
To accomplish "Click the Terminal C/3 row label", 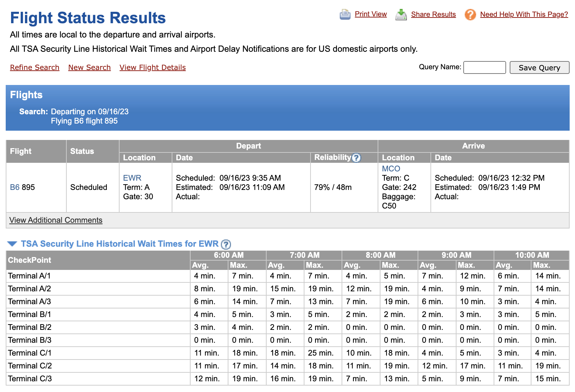I will coord(30,378).
